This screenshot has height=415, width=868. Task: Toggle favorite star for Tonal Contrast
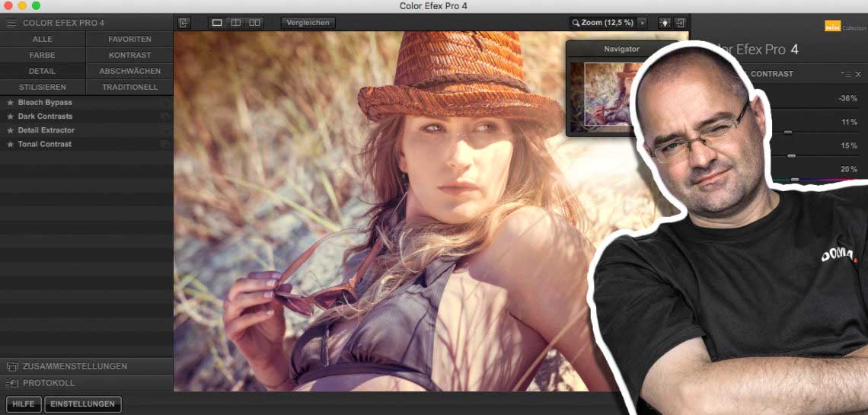pyautogui.click(x=10, y=144)
